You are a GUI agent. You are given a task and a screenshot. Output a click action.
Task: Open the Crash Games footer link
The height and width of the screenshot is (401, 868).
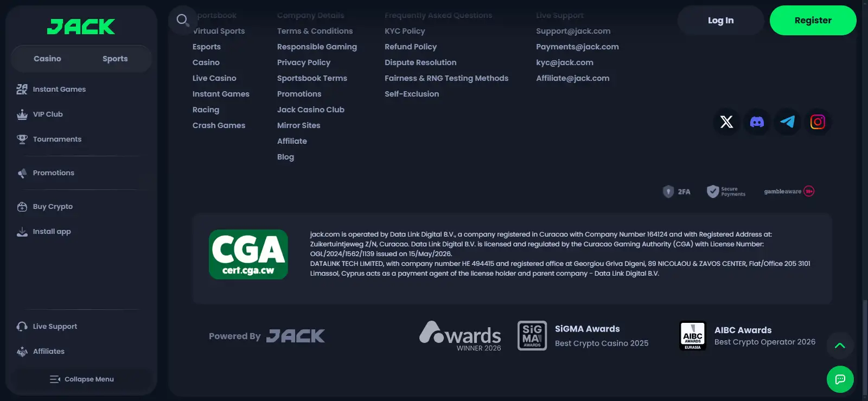click(219, 125)
